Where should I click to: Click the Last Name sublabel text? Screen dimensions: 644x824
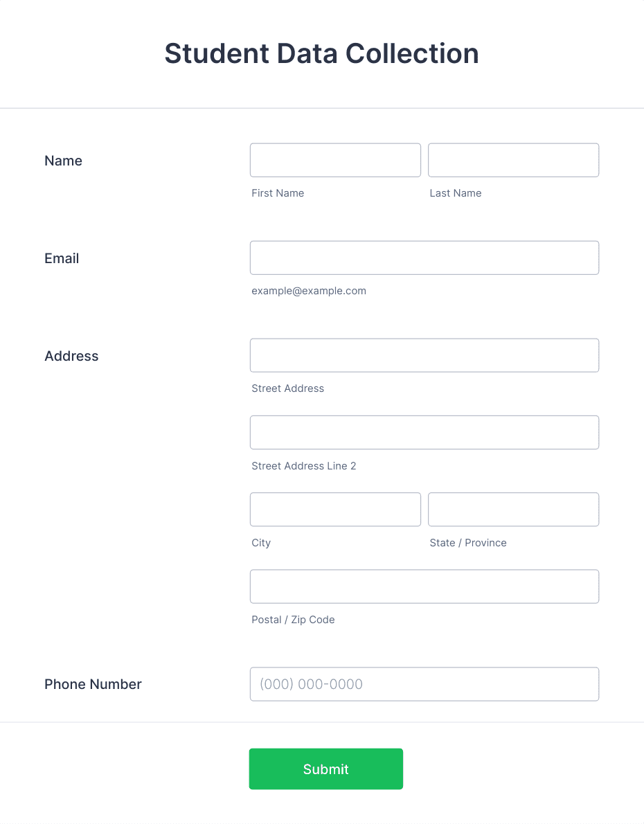tap(455, 193)
